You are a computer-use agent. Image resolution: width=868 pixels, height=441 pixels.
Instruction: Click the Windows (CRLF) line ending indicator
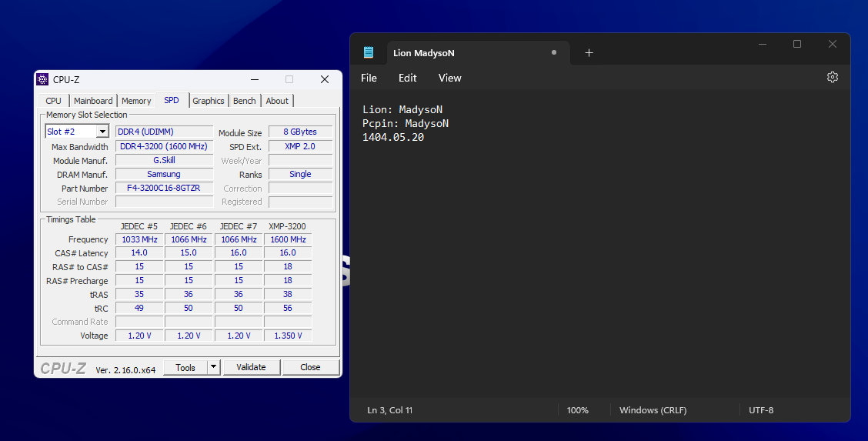click(x=653, y=410)
